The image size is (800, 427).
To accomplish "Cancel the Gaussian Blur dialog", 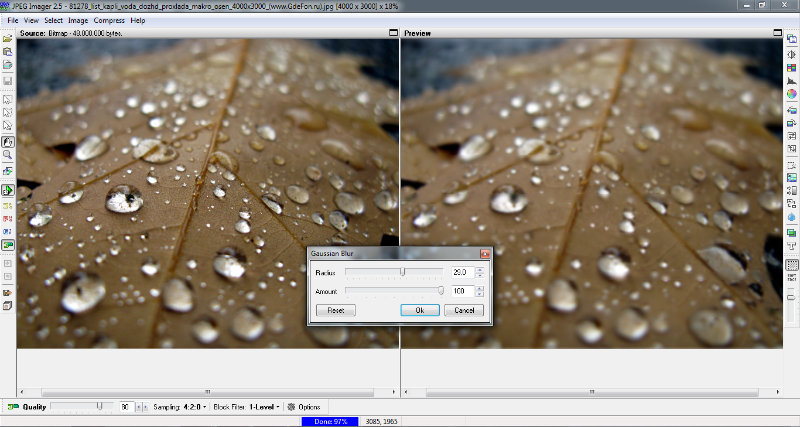I will click(464, 311).
